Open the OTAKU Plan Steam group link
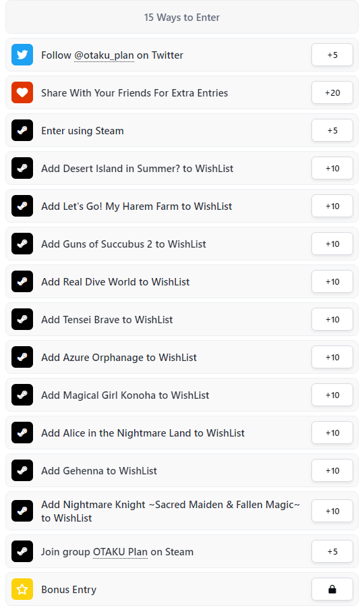Viewport: 364px width, 610px height. [120, 552]
